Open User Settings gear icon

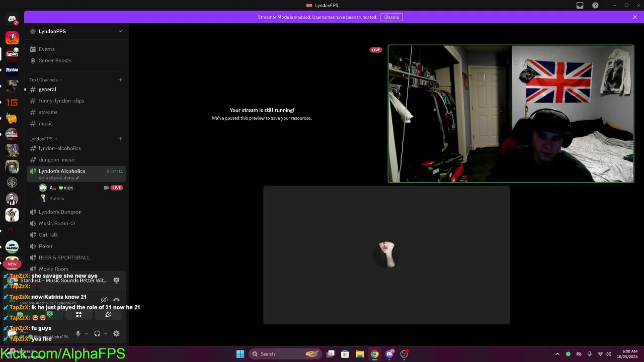pyautogui.click(x=116, y=333)
